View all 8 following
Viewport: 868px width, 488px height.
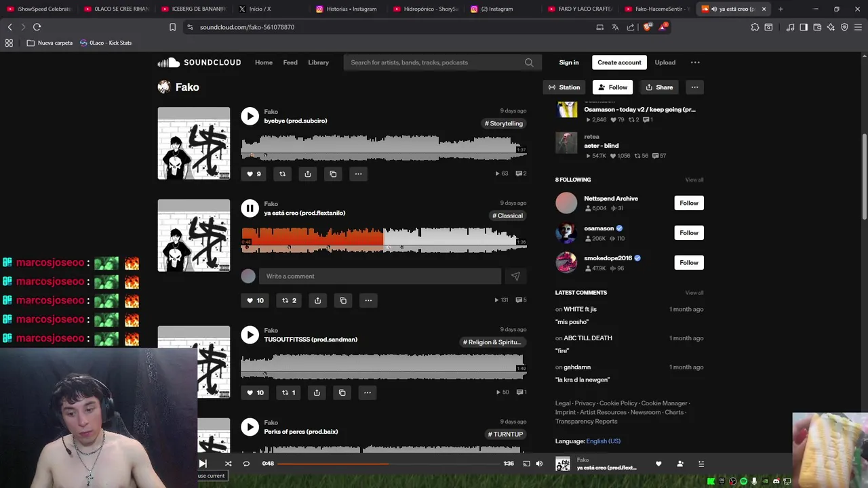694,180
